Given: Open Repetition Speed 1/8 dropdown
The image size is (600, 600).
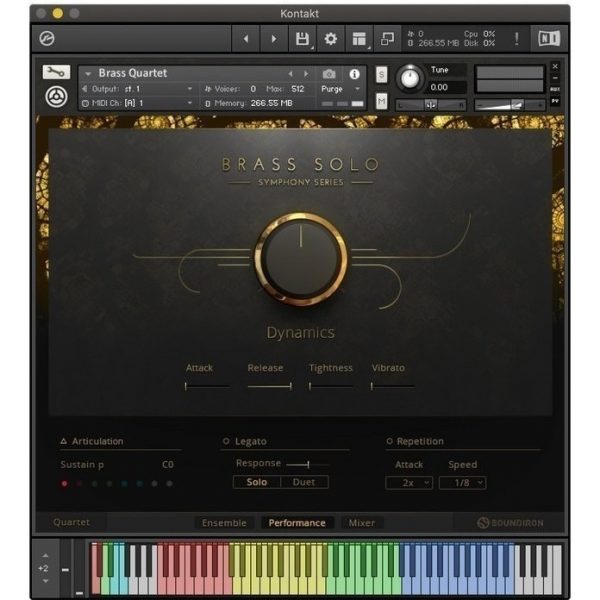Looking at the screenshot, I should [463, 483].
